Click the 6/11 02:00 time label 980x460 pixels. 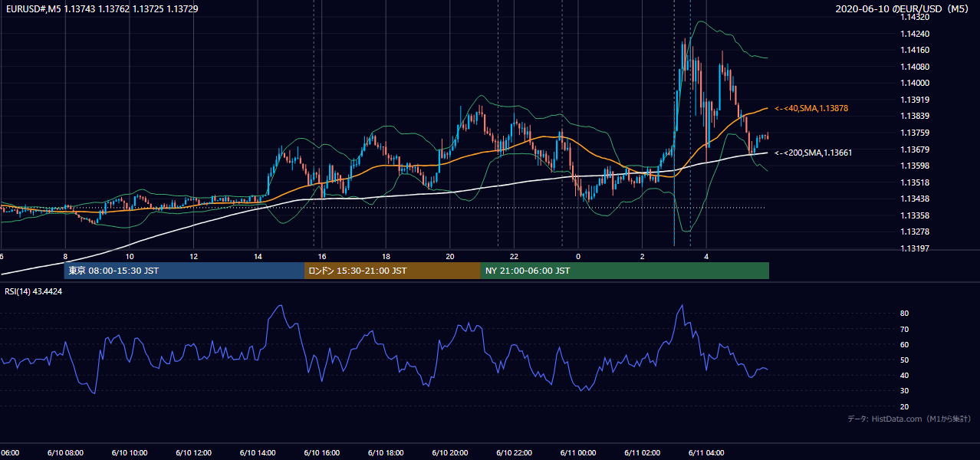pos(642,453)
